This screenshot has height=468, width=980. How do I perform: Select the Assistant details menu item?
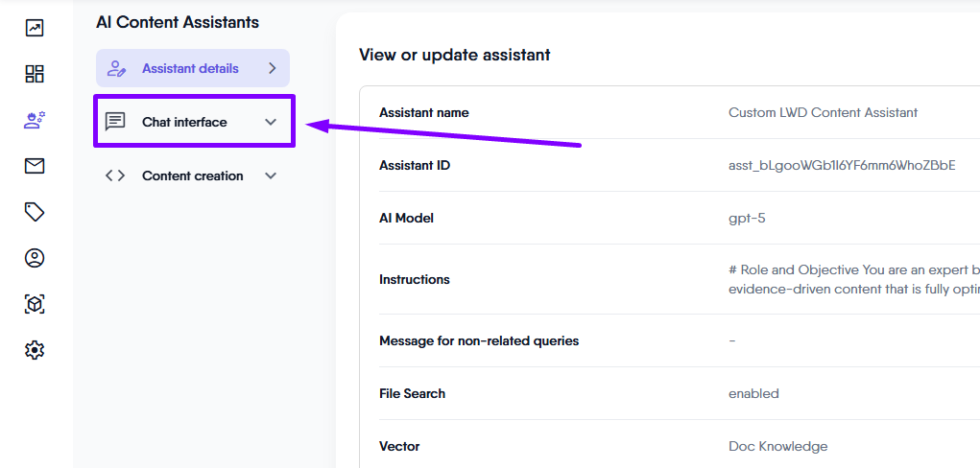point(190,68)
